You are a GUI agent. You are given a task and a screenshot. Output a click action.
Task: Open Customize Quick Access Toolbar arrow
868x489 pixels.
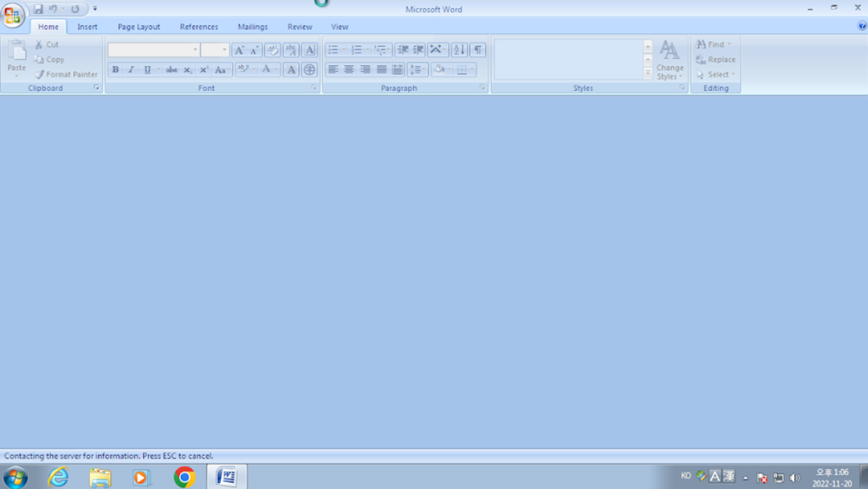pyautogui.click(x=95, y=9)
